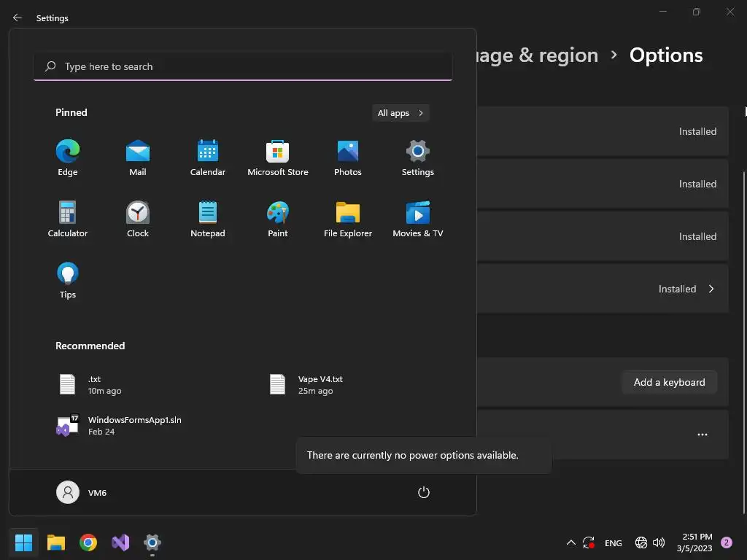Launch the Paint app
The height and width of the screenshot is (560, 747).
click(x=278, y=219)
